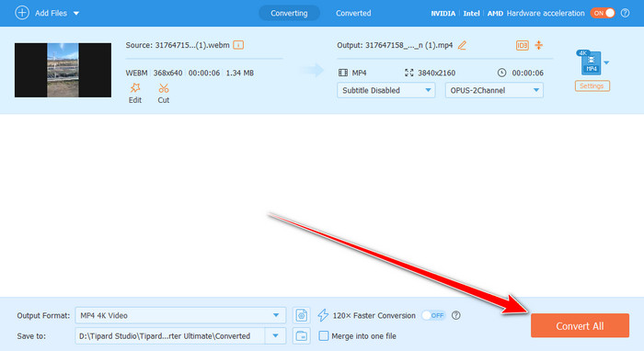
Task: Open custom profile settings icon beside Output Format
Action: tap(302, 315)
